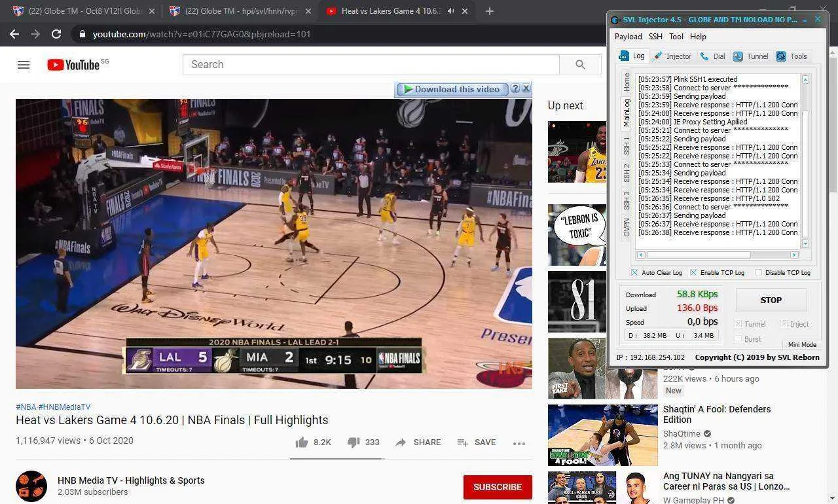Toggle the Inject checkbox
Image resolution: width=838 pixels, height=504 pixels.
tap(784, 324)
